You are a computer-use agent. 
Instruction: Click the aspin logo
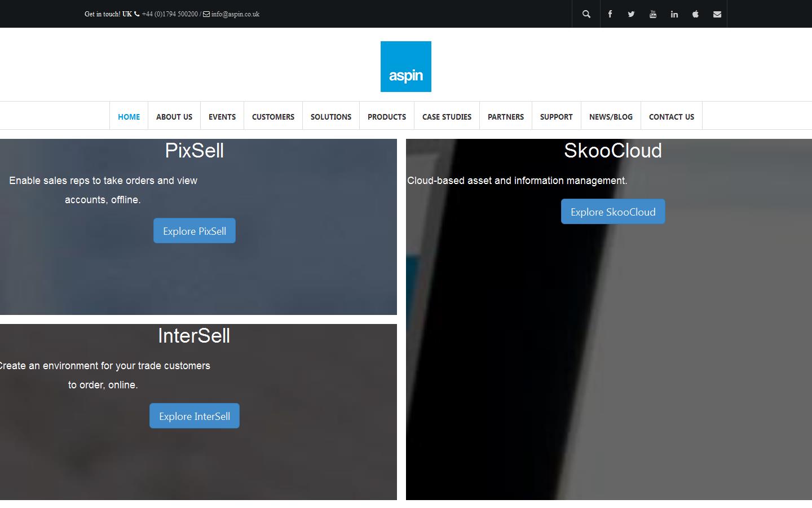point(405,67)
